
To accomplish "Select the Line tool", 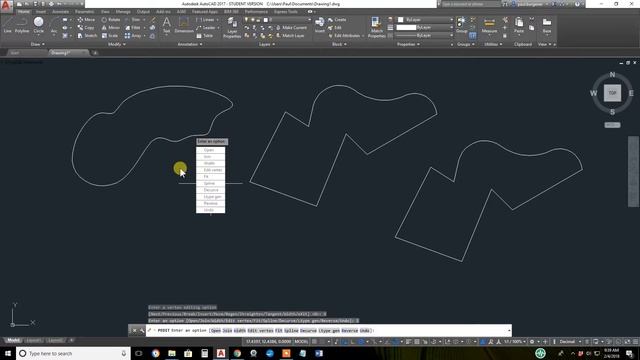I will pos(7,24).
